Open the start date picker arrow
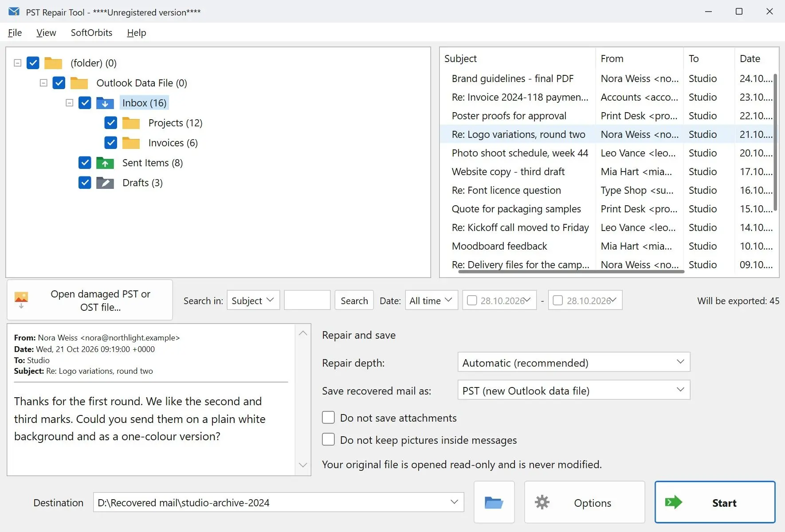This screenshot has height=532, width=785. click(x=528, y=300)
